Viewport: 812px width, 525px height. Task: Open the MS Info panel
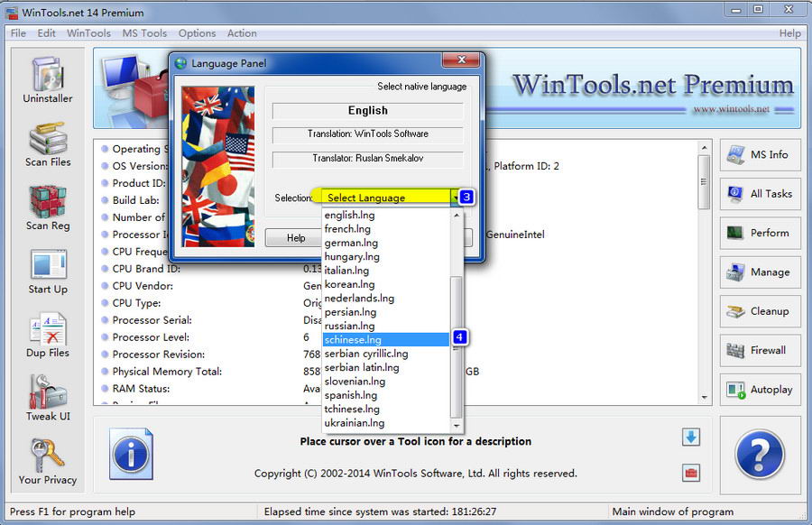click(x=760, y=155)
